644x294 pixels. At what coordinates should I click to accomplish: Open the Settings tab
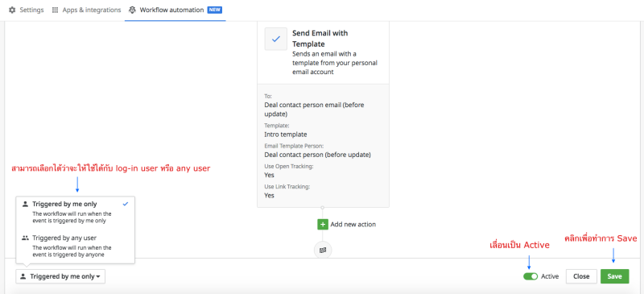(x=27, y=10)
